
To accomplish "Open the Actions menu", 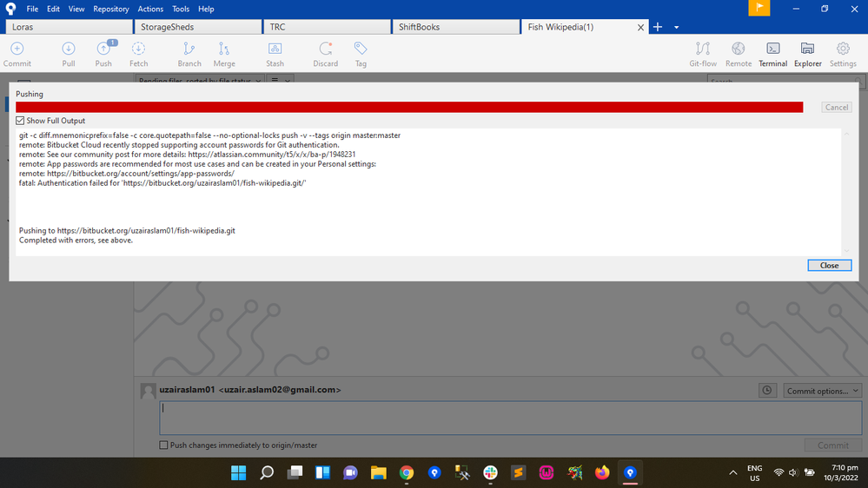I will [x=150, y=9].
